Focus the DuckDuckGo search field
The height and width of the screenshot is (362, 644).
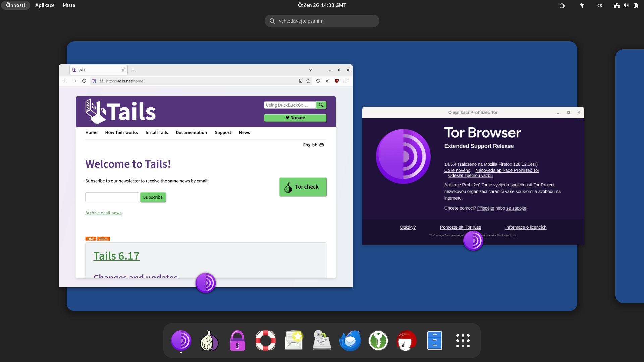coord(290,105)
